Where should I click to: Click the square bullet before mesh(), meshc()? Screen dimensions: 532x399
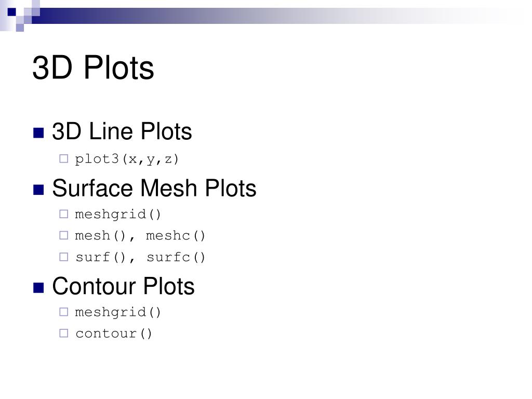pos(64,235)
